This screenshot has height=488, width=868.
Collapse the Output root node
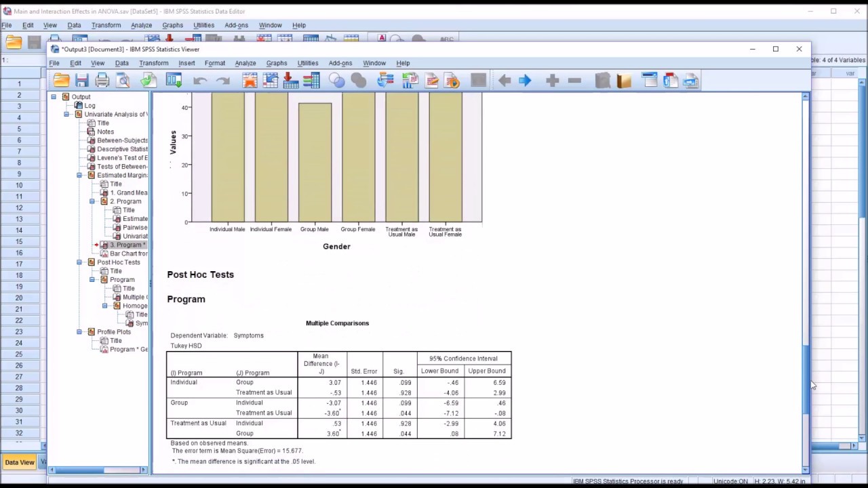(54, 97)
